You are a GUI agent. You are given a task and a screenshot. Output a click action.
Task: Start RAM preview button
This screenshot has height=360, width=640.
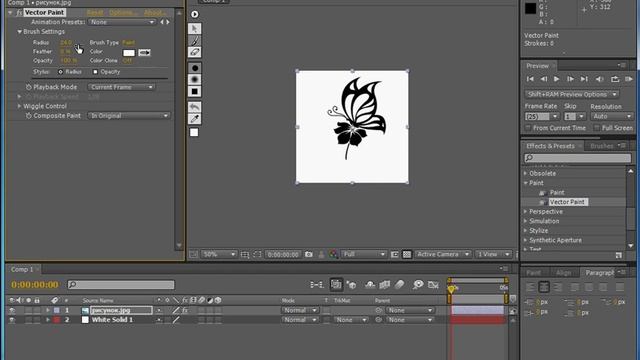629,79
